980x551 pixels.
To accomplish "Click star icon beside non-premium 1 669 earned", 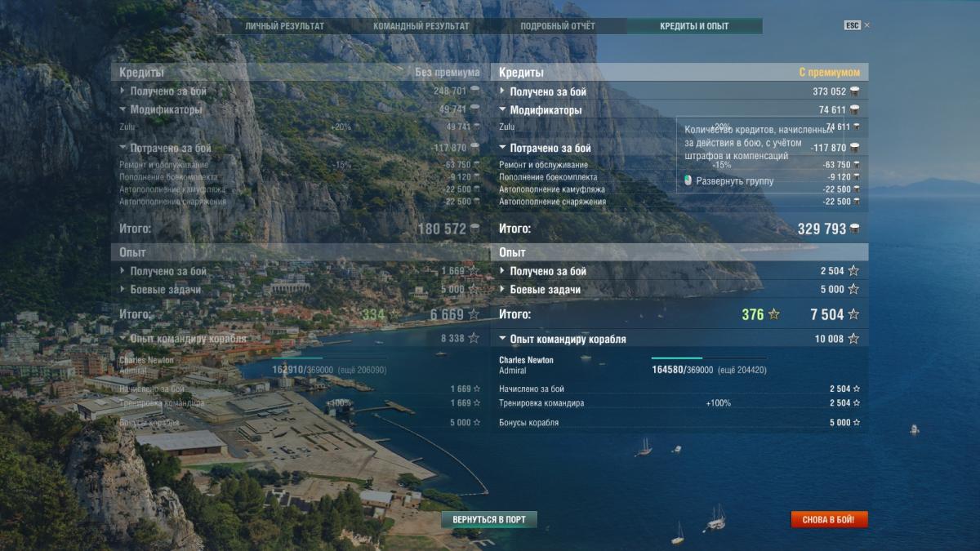I will [x=474, y=271].
